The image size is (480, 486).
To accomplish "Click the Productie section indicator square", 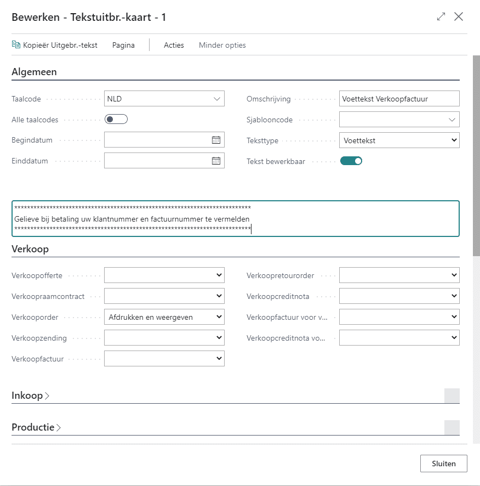I will (452, 427).
